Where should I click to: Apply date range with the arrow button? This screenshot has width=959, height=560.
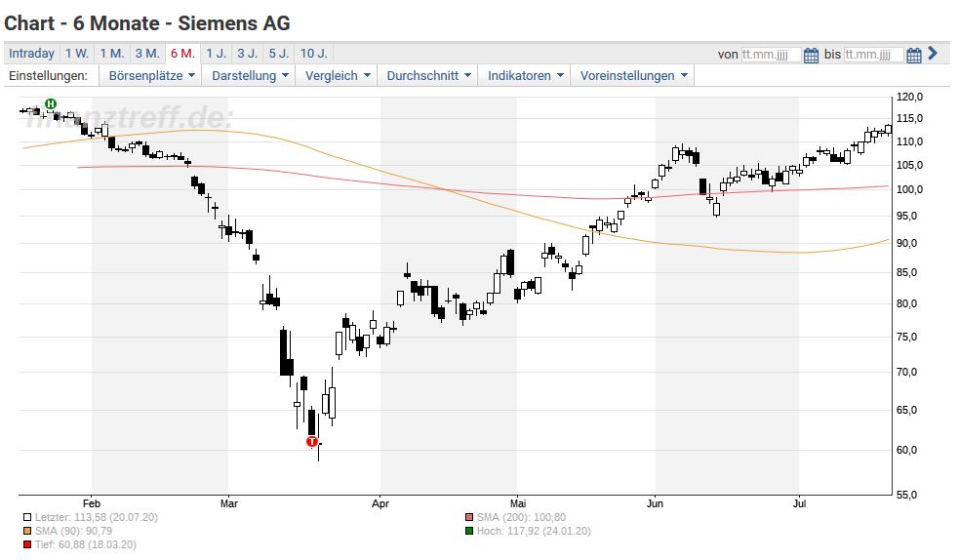pos(933,54)
